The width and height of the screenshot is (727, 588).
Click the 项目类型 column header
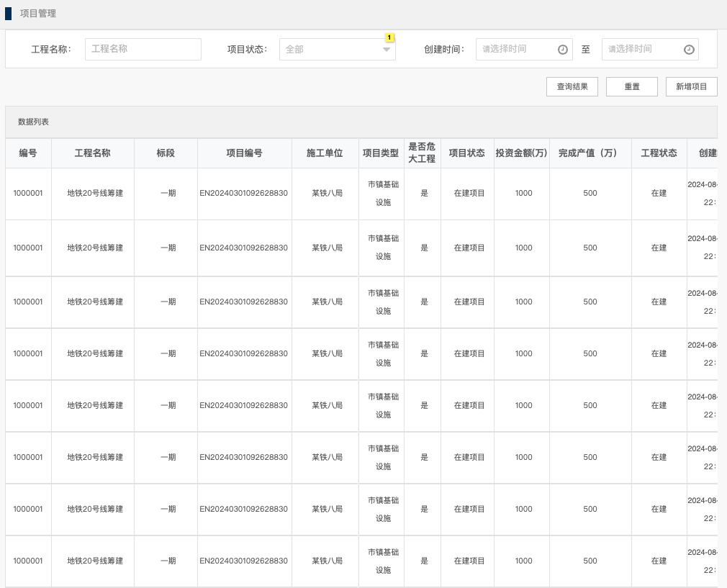[x=381, y=153]
